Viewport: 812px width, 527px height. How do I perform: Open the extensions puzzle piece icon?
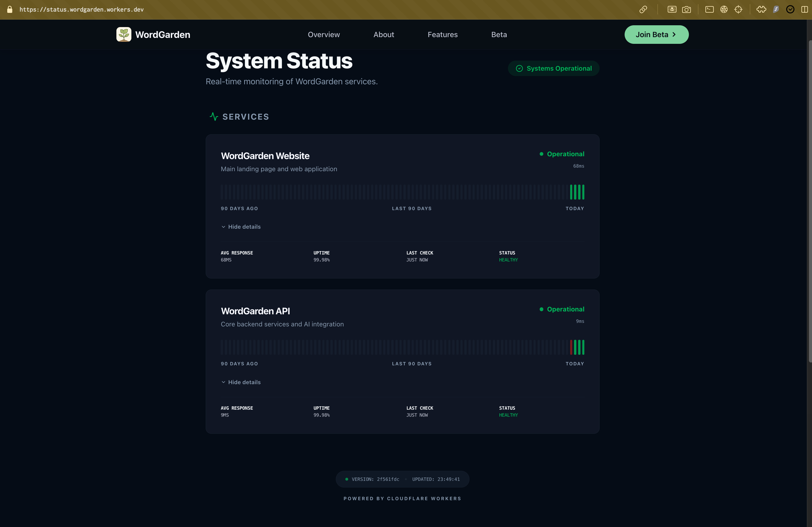(x=761, y=10)
